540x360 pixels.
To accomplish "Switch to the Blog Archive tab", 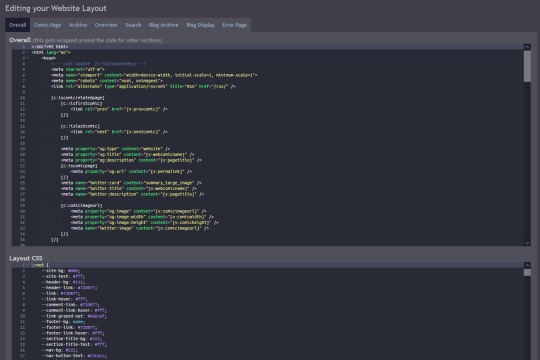I will [164, 25].
